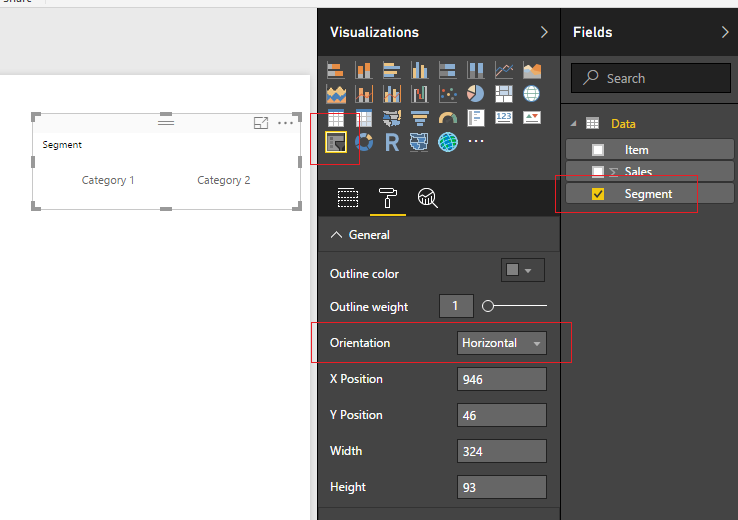Select the KPI visual
Viewport: 738px width, 520px height.
[x=532, y=117]
